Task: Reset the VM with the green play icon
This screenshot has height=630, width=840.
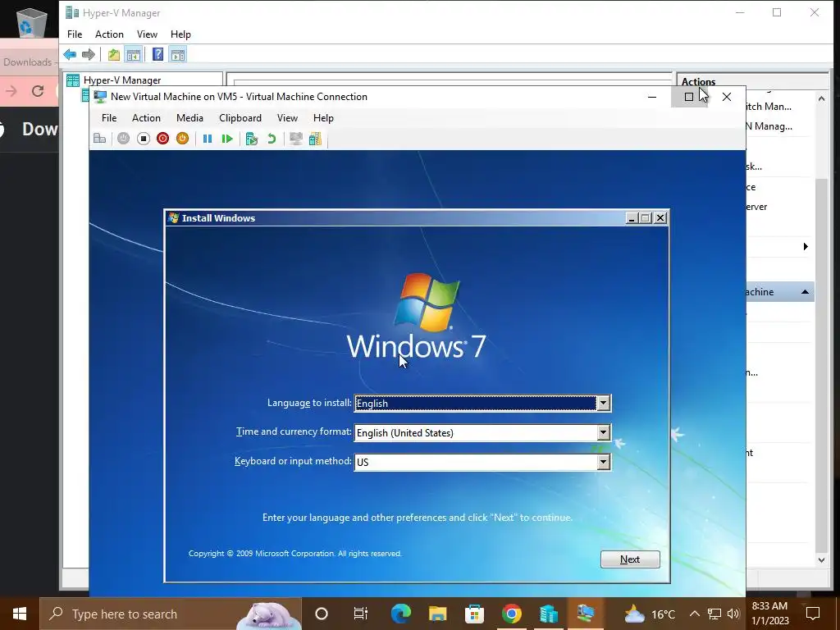Action: coord(227,139)
